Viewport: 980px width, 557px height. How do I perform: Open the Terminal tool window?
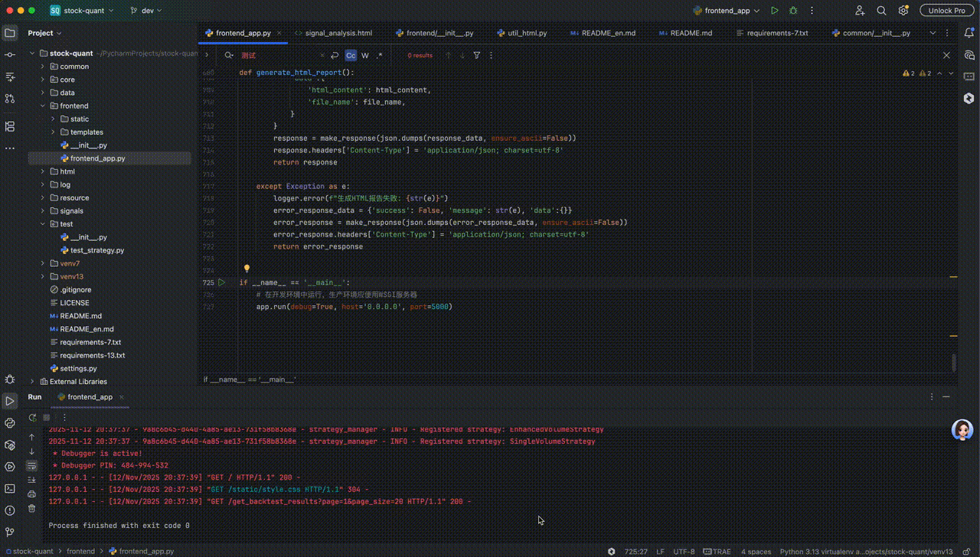pos(10,488)
